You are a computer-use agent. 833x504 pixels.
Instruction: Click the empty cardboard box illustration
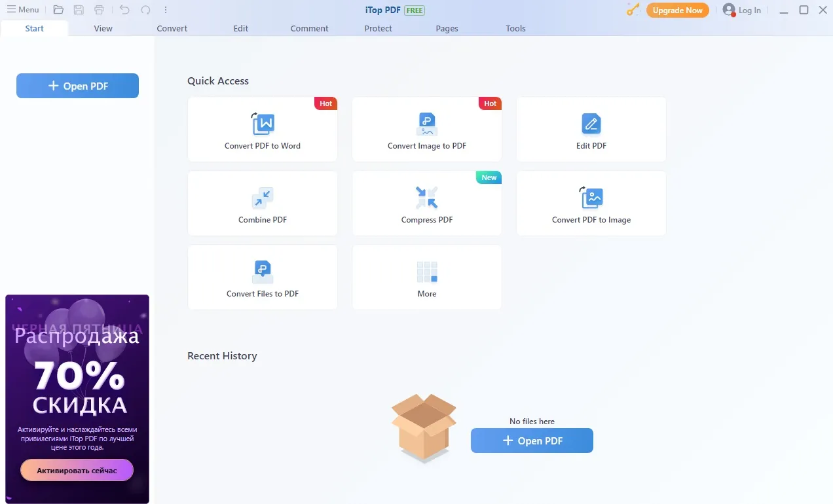(x=424, y=428)
